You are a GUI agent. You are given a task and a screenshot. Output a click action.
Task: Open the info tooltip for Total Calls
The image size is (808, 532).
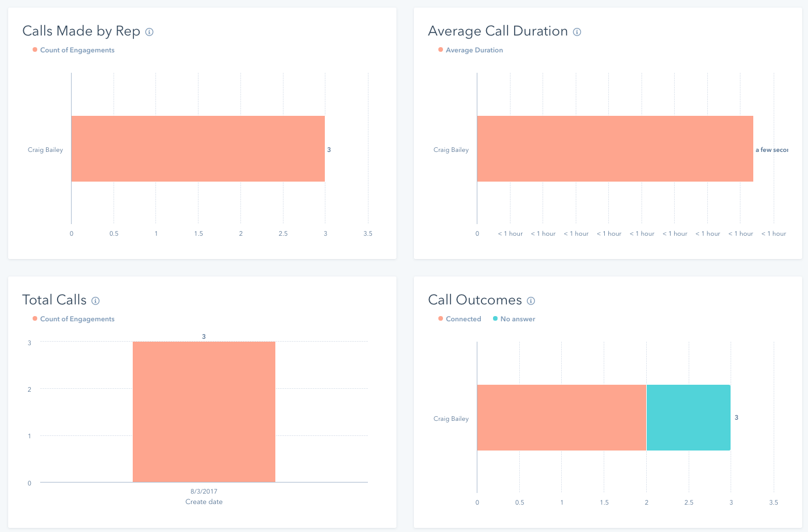pyautogui.click(x=96, y=301)
